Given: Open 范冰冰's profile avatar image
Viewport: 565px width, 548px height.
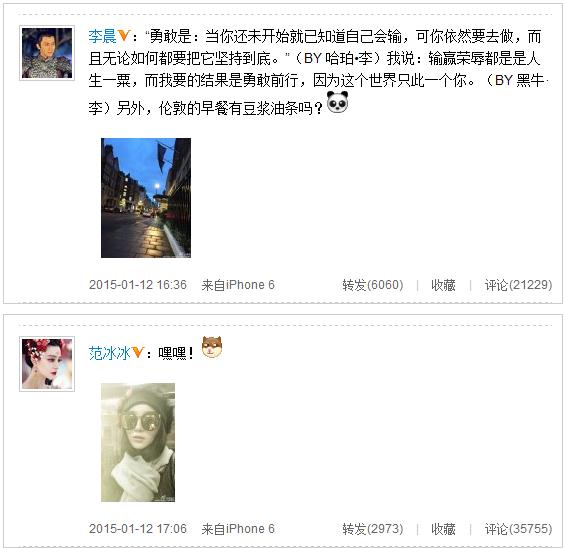Looking at the screenshot, I should tap(47, 364).
